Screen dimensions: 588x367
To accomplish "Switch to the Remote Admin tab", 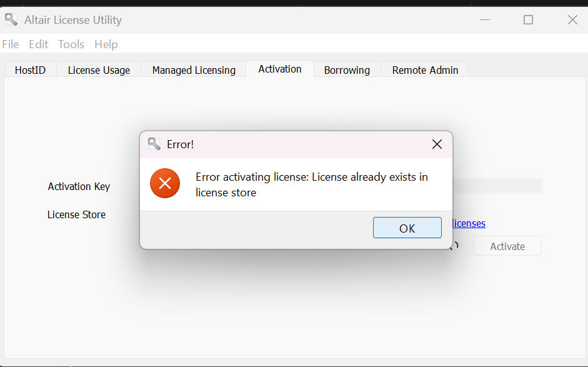I will pyautogui.click(x=425, y=70).
